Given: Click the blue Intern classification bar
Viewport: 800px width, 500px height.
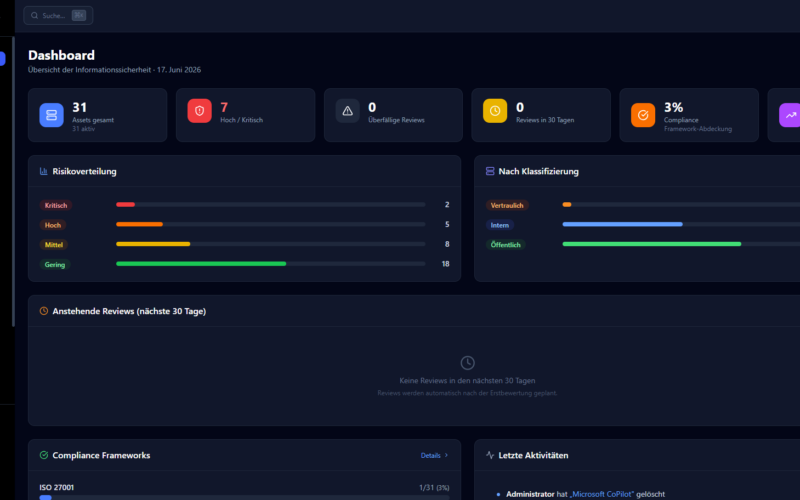Looking at the screenshot, I should [x=622, y=224].
